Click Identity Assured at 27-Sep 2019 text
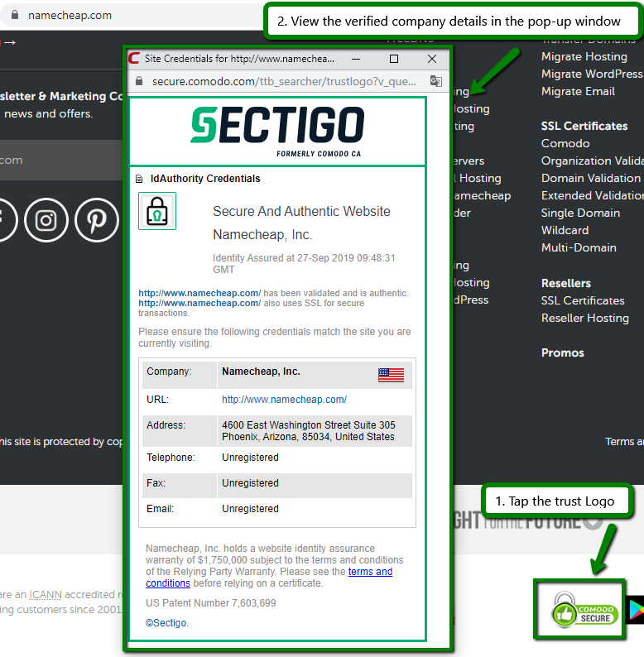Screen dimensions: 644x657 304,264
